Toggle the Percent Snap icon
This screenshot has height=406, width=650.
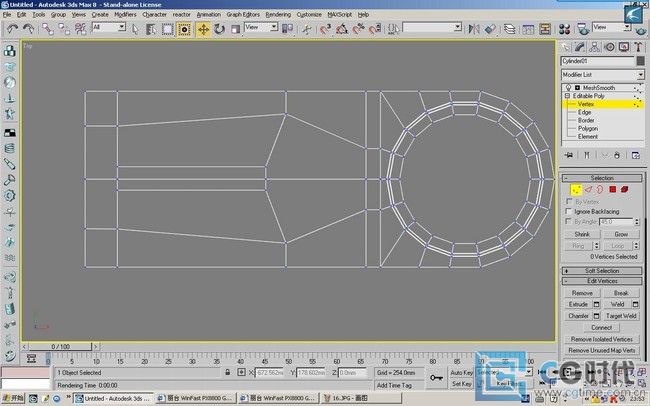[358, 29]
